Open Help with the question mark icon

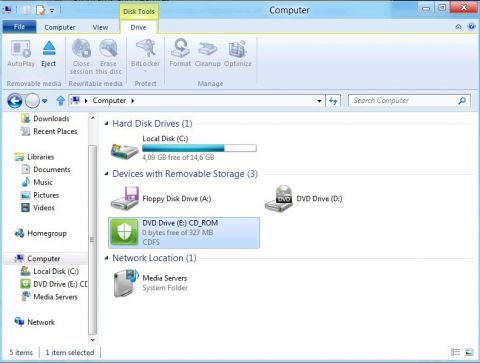click(471, 27)
